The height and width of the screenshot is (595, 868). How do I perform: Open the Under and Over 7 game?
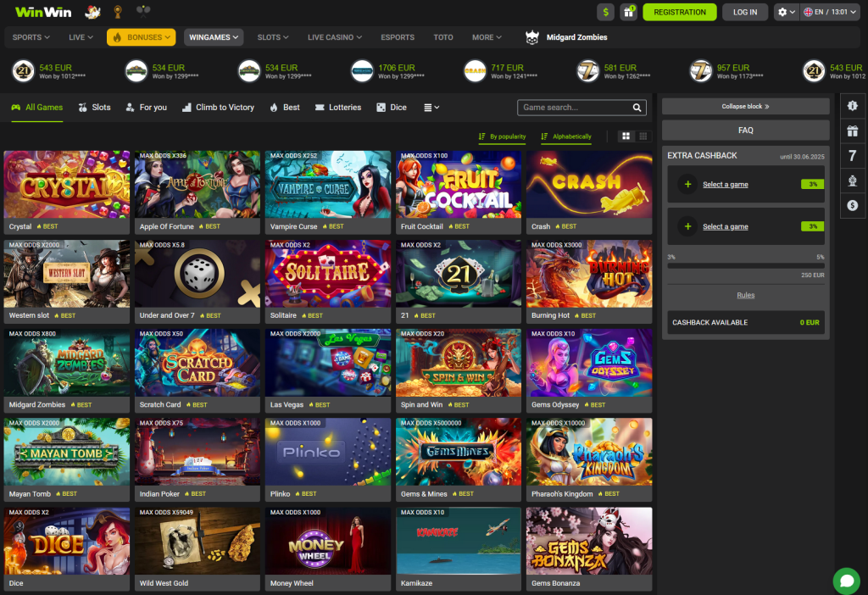197,281
